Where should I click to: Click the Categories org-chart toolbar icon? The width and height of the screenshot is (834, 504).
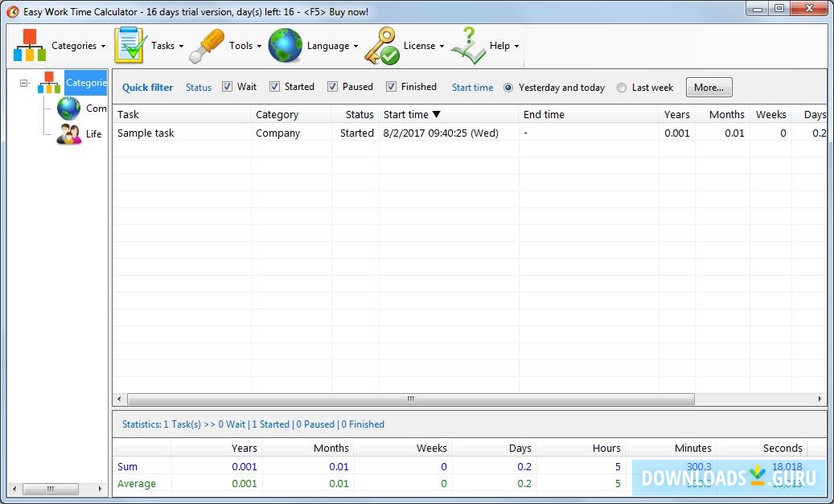[x=30, y=46]
